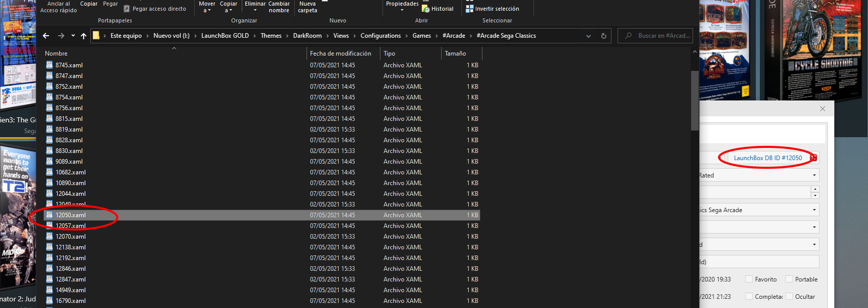Clear LaunchBox DB ID with red X

click(x=813, y=158)
